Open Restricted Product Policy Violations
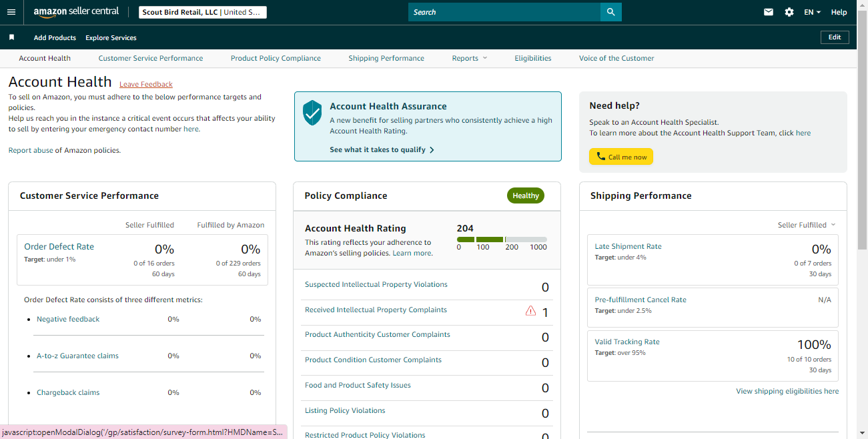The width and height of the screenshot is (868, 439). tap(365, 435)
